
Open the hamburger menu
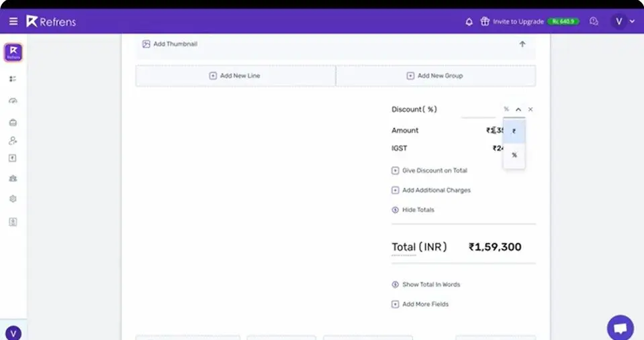[13, 21]
